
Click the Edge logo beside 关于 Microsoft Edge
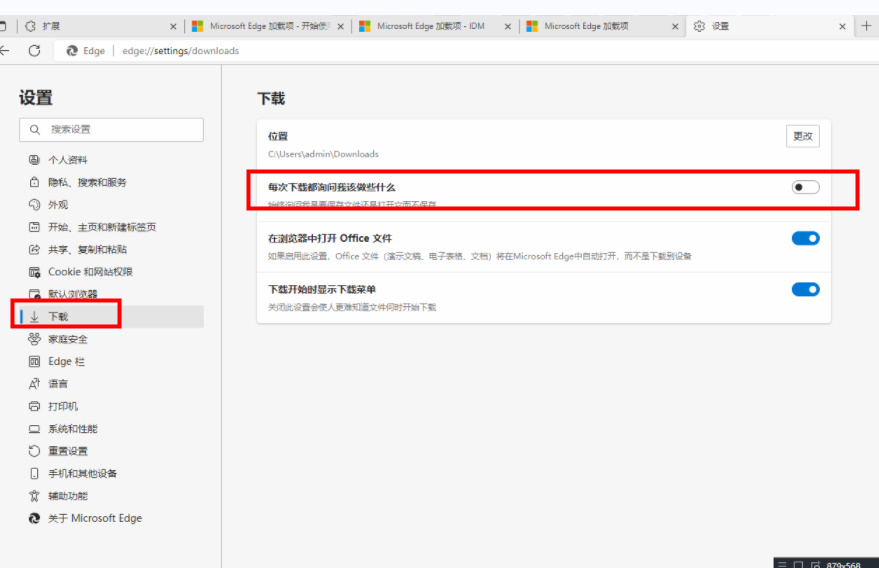point(35,518)
